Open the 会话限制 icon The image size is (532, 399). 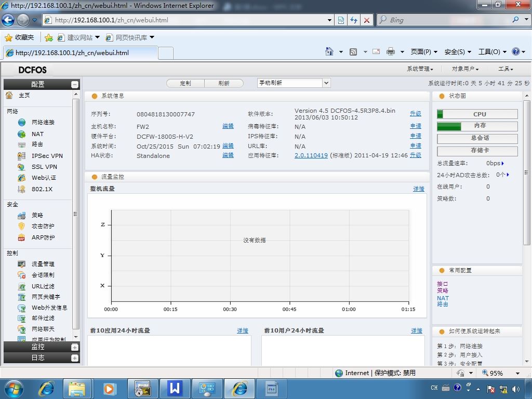22,275
